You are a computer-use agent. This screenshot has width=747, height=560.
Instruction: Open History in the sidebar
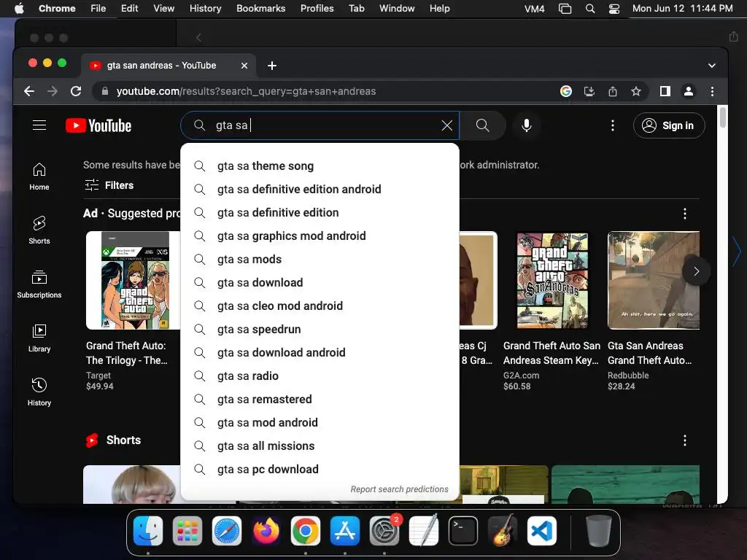39,392
